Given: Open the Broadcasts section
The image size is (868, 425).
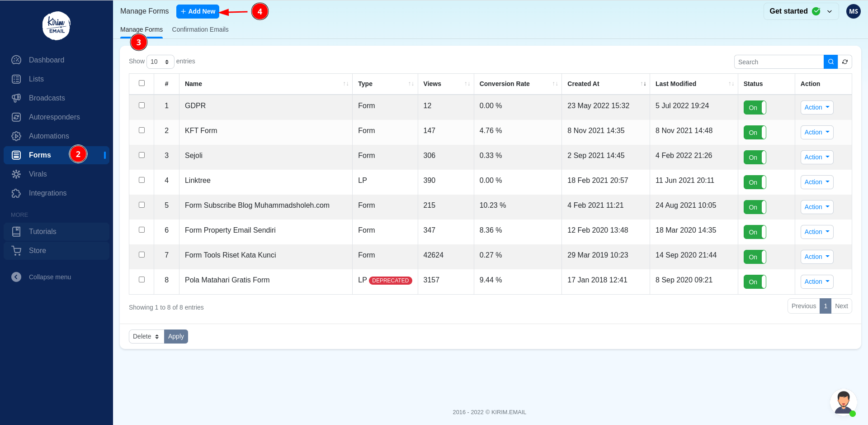Looking at the screenshot, I should 47,98.
